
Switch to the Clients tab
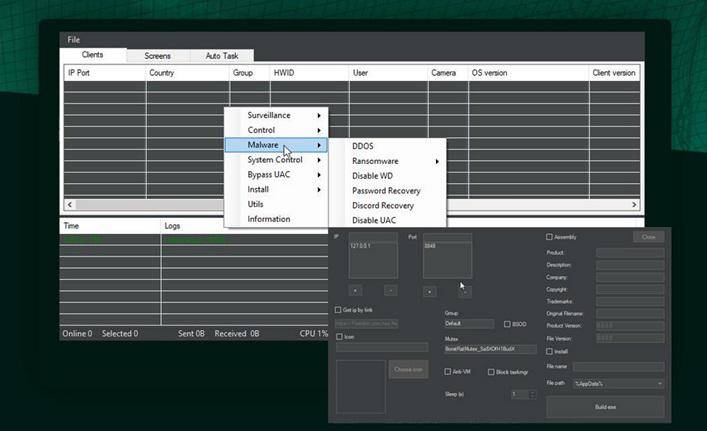pos(93,55)
